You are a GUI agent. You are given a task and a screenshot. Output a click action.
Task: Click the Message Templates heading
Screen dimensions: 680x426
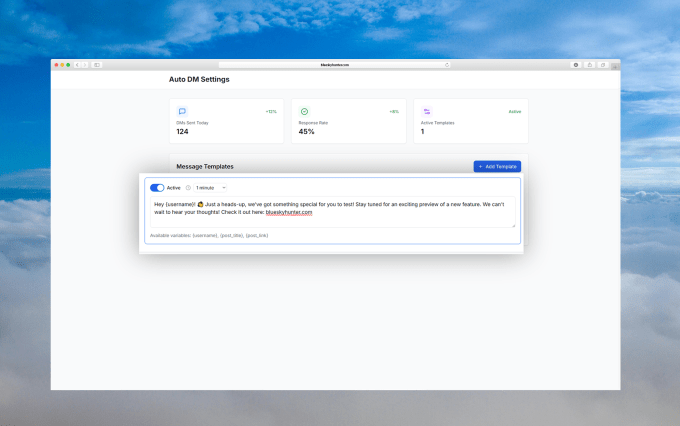pyautogui.click(x=205, y=167)
